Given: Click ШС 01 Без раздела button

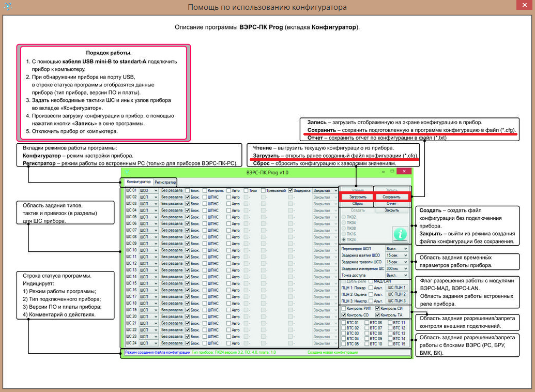Looking at the screenshot, I should (172, 190).
